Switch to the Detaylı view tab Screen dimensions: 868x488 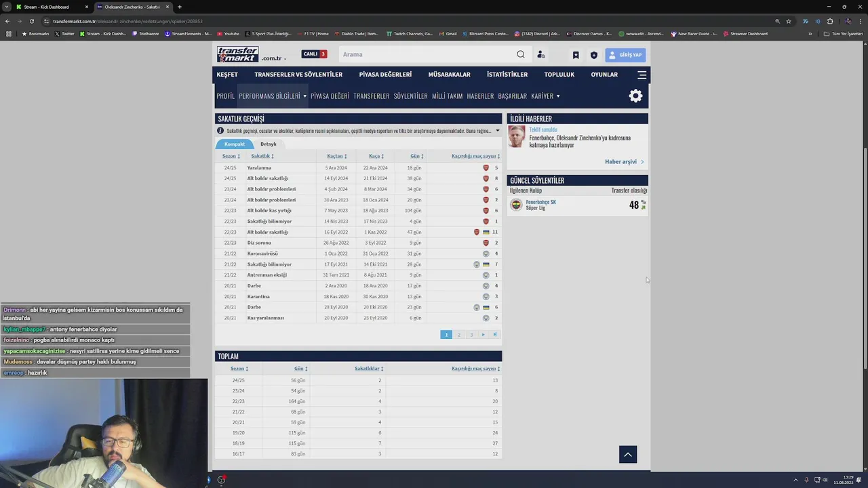tap(269, 144)
